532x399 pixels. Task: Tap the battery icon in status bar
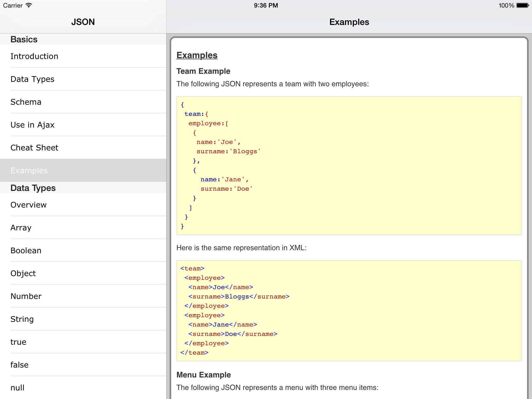click(x=522, y=5)
